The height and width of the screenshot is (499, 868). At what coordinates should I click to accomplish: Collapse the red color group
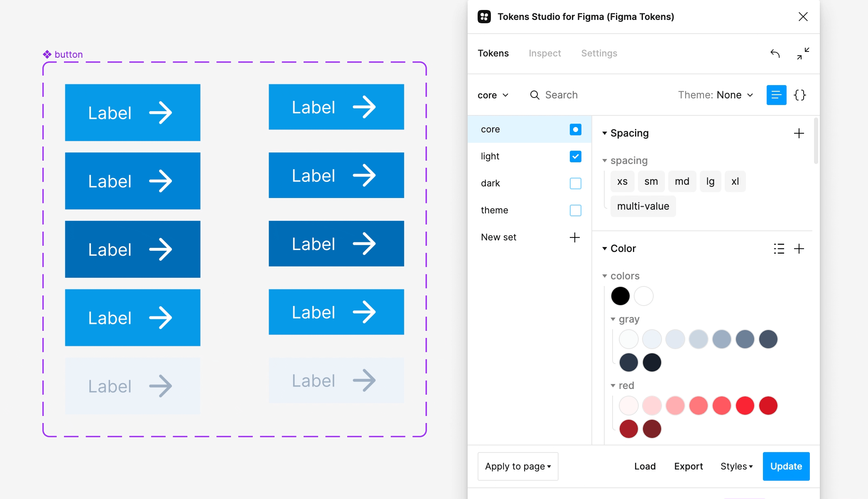(613, 386)
